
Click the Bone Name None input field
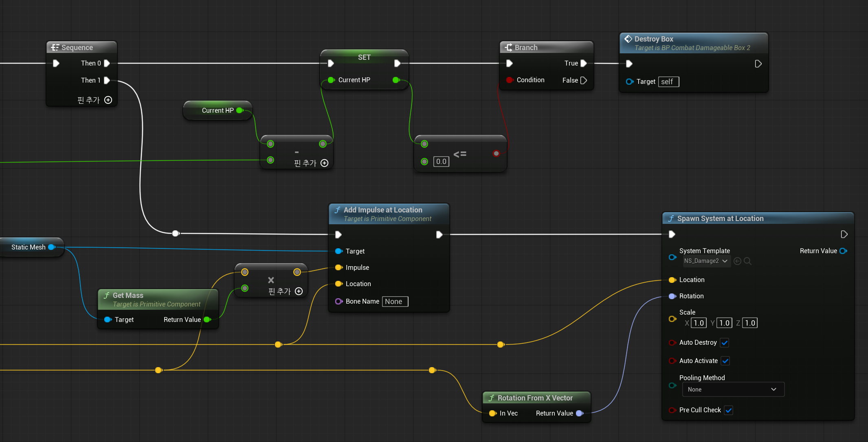point(395,302)
